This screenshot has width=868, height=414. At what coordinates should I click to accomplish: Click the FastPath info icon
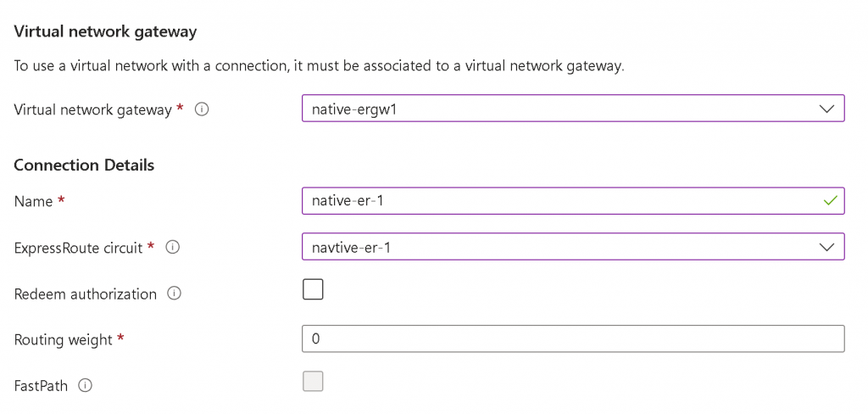85,385
